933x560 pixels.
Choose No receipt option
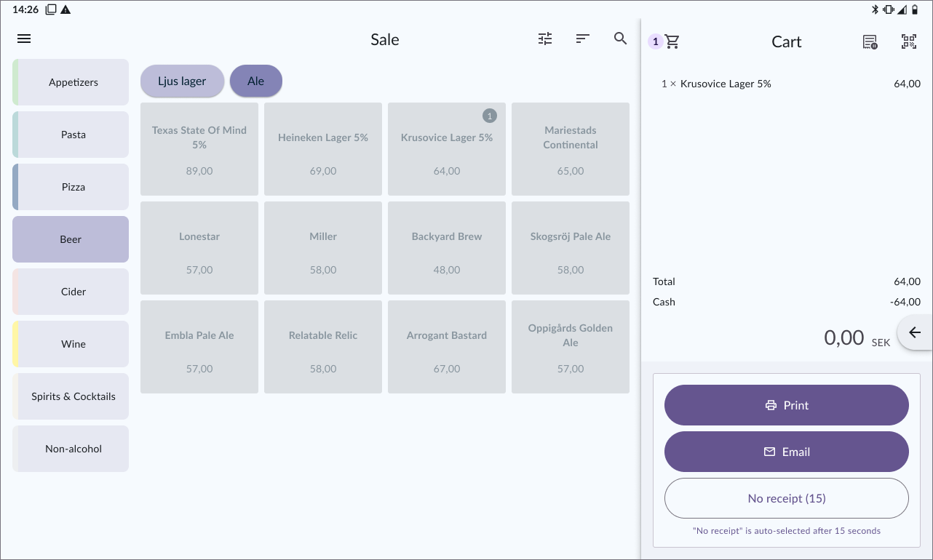point(787,498)
